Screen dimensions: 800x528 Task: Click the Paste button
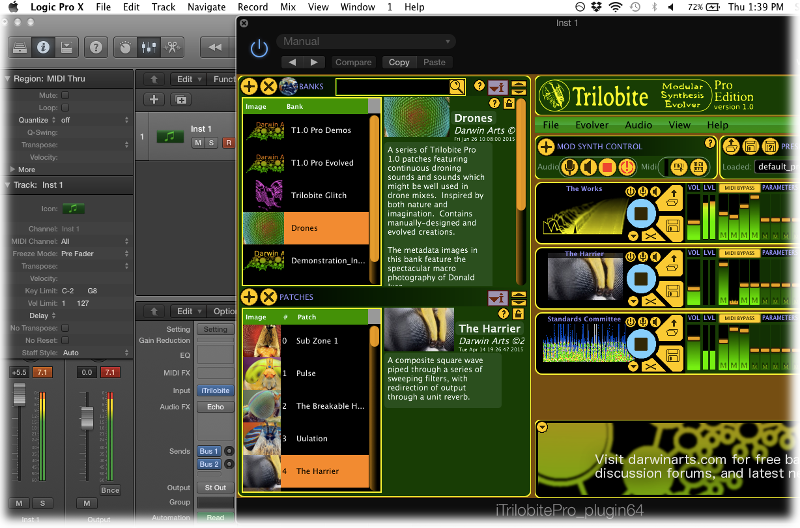click(434, 62)
